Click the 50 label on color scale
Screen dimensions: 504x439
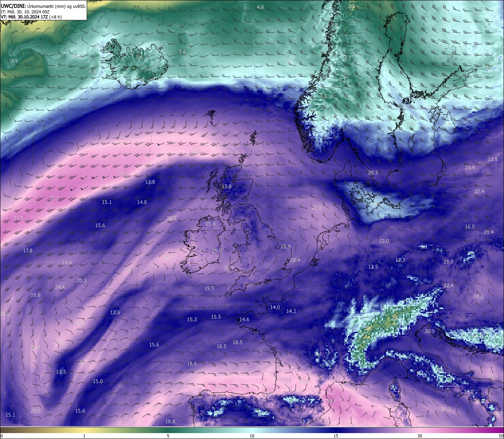click(x=501, y=436)
